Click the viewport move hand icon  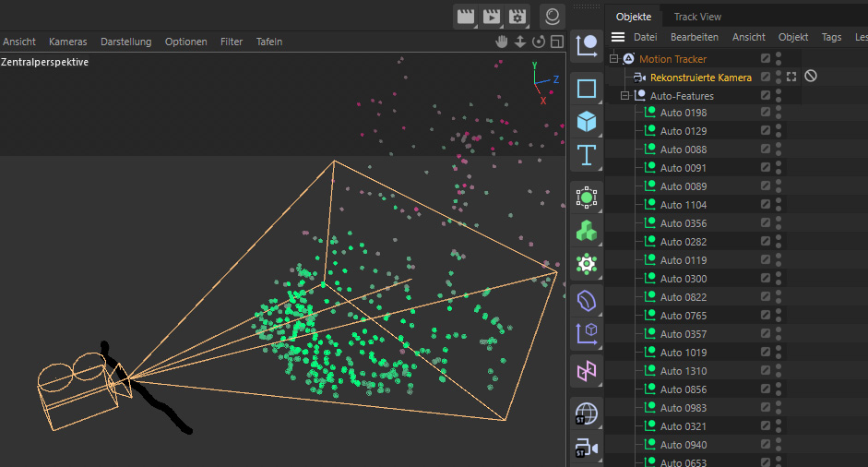pos(502,42)
